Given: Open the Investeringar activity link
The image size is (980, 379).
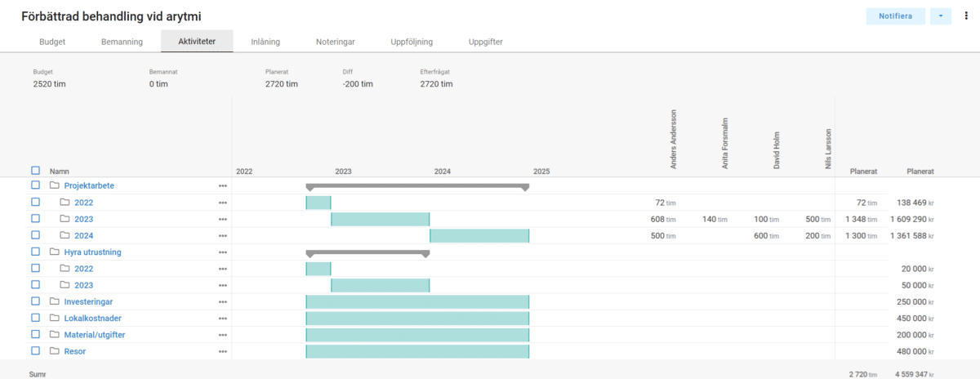Looking at the screenshot, I should click(x=88, y=302).
